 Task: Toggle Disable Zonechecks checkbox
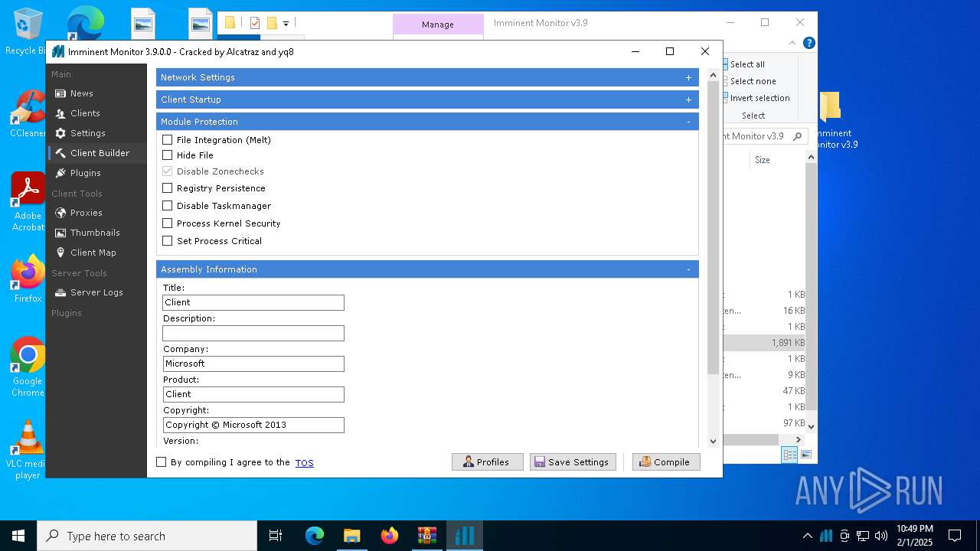tap(167, 171)
